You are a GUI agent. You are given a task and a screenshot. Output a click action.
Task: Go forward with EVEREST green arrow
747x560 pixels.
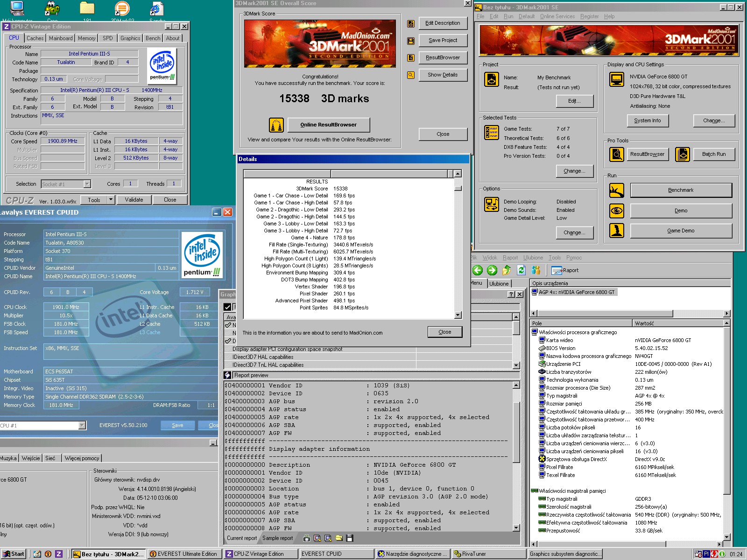pos(492,270)
